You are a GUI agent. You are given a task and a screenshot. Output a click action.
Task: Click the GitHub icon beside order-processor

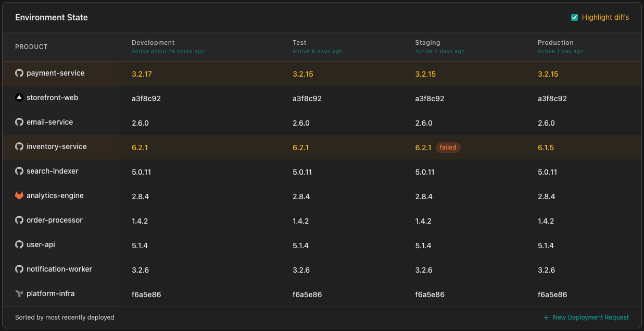pos(19,220)
